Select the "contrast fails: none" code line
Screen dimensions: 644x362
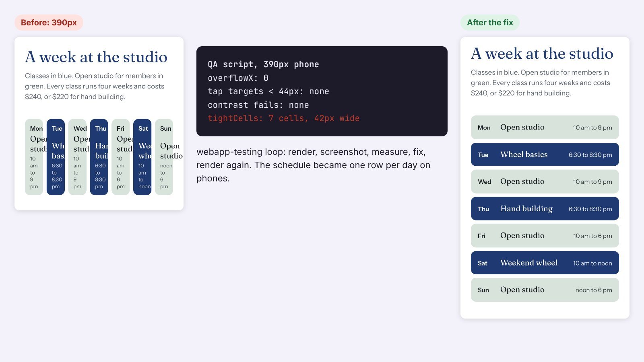(x=258, y=105)
